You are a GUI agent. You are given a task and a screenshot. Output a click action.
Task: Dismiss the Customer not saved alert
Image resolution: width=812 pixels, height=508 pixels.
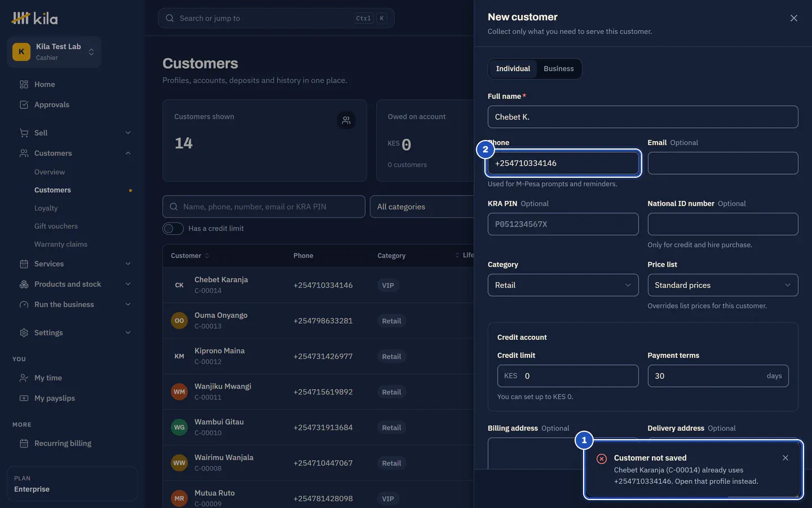point(785,458)
